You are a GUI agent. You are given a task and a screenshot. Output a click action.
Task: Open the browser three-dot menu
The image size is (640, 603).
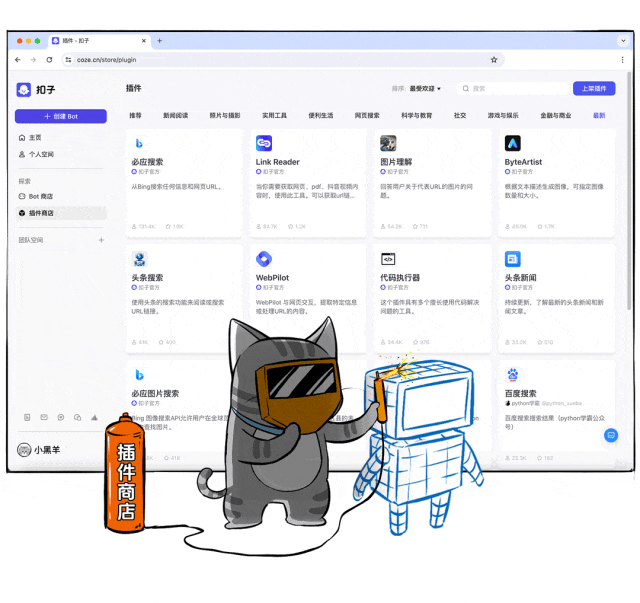tap(622, 60)
